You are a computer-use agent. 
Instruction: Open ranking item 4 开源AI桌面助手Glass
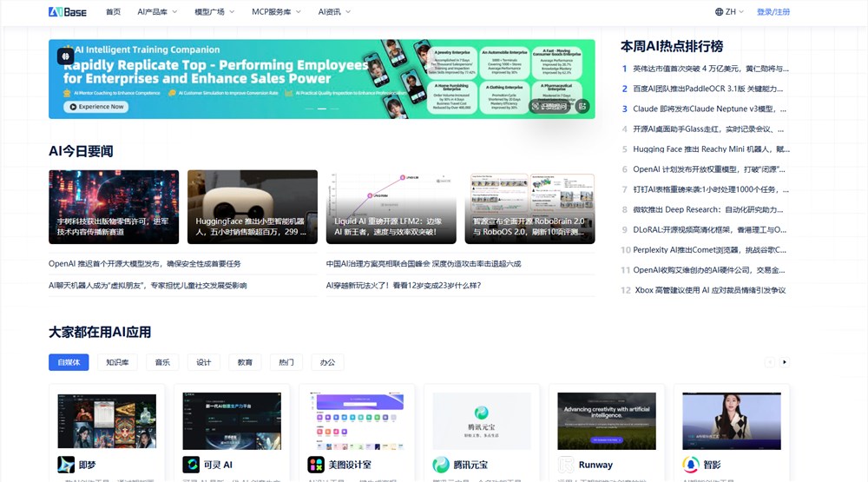tap(705, 129)
